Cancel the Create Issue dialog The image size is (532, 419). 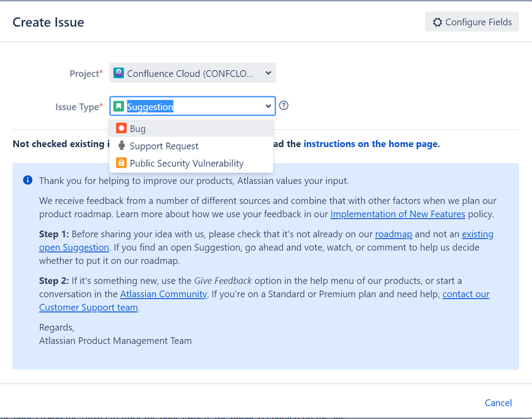click(x=498, y=402)
